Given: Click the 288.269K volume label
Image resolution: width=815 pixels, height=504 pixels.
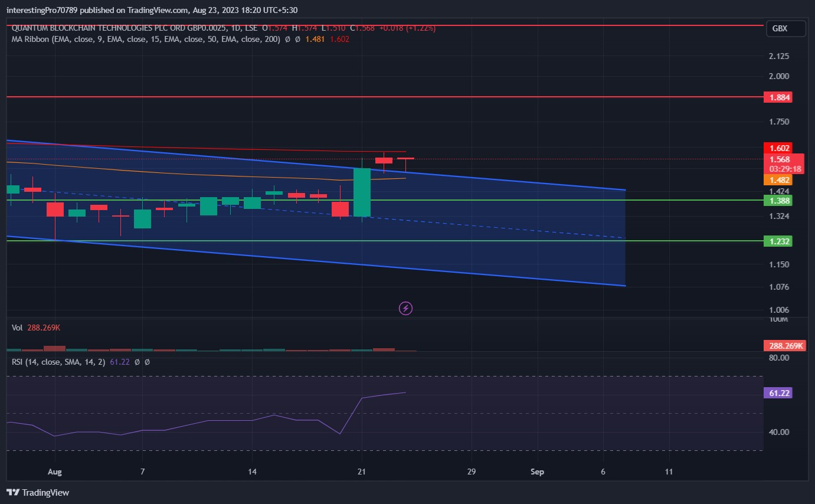Looking at the screenshot, I should (784, 346).
